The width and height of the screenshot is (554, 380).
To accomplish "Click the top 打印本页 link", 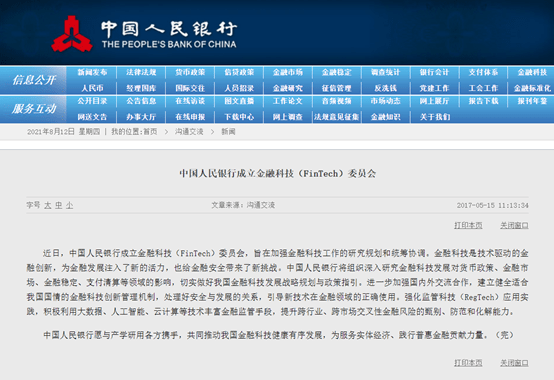I will pyautogui.click(x=468, y=225).
